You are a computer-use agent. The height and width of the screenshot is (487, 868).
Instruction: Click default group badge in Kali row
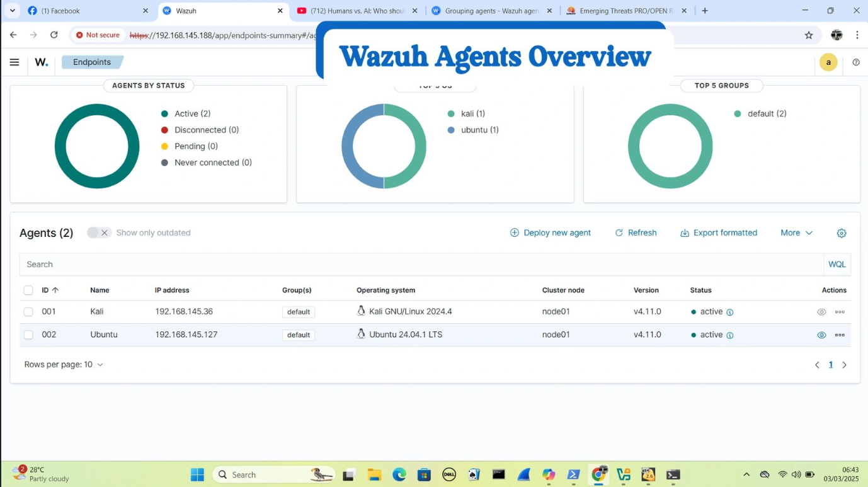coord(299,312)
